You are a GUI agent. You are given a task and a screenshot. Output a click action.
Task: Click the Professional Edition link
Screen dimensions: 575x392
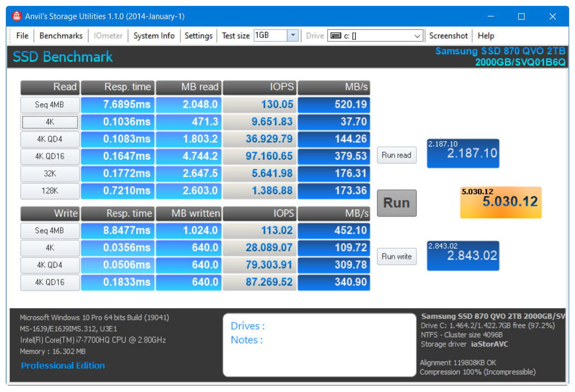click(63, 365)
